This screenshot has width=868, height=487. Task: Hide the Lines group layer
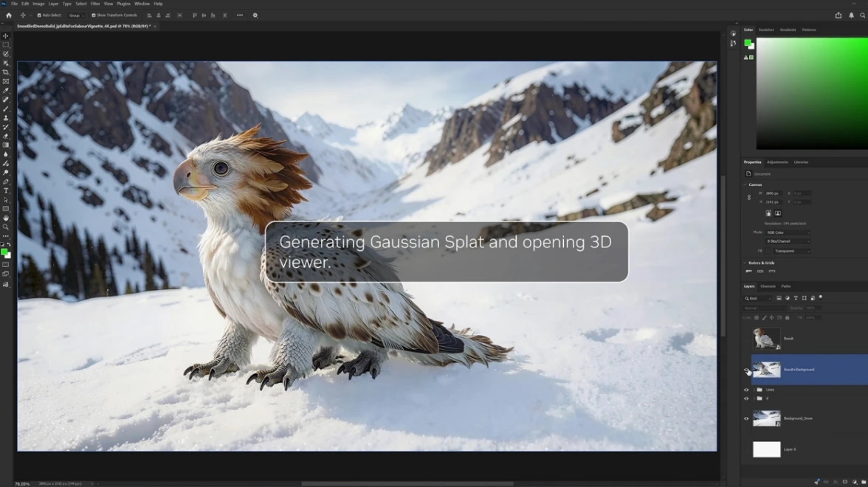pos(746,390)
